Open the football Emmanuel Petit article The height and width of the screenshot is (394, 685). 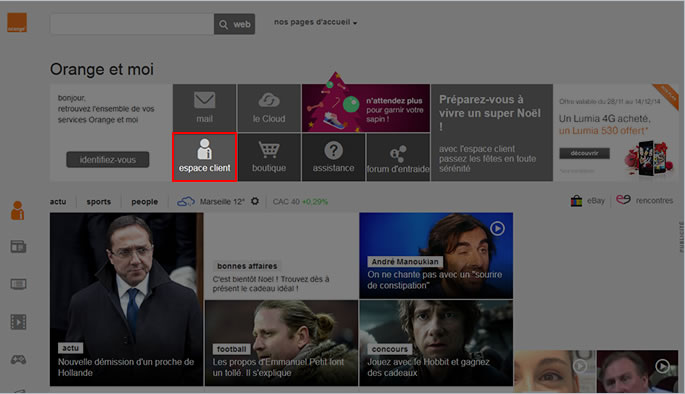pyautogui.click(x=281, y=343)
